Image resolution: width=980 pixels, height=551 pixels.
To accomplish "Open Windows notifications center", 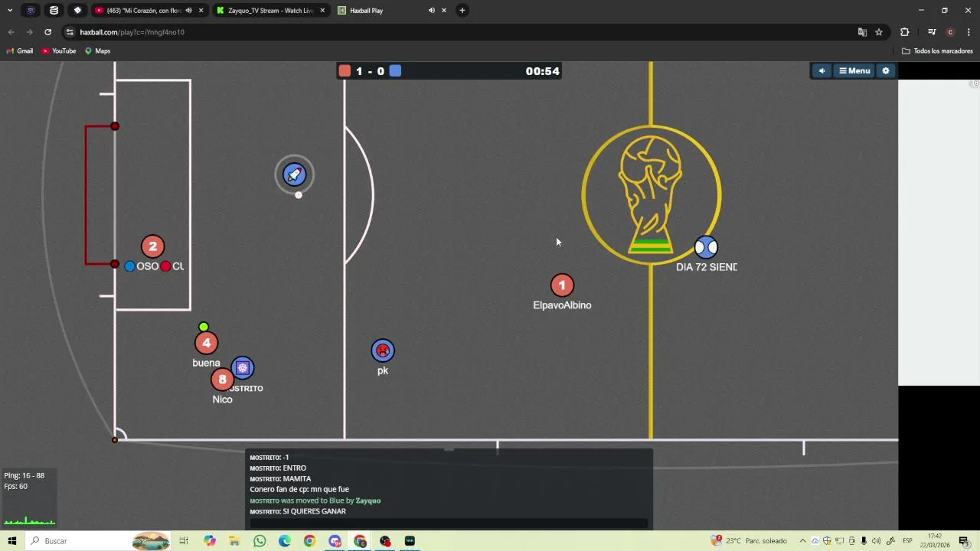I will tap(964, 541).
